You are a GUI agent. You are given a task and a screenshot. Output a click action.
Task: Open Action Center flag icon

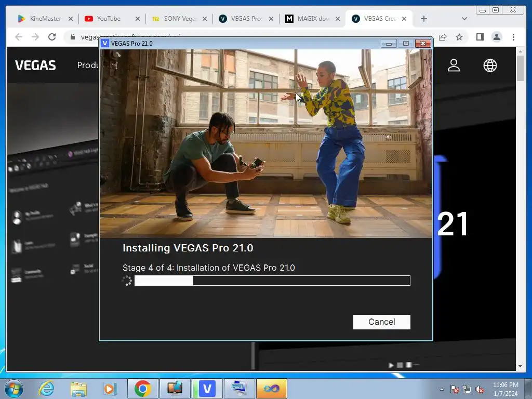click(454, 389)
